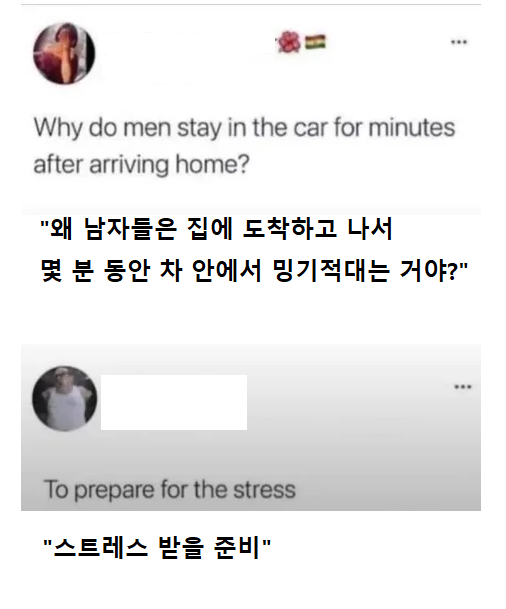This screenshot has width=506, height=609.
Task: Open the first poster's profile picture
Action: pos(64,53)
